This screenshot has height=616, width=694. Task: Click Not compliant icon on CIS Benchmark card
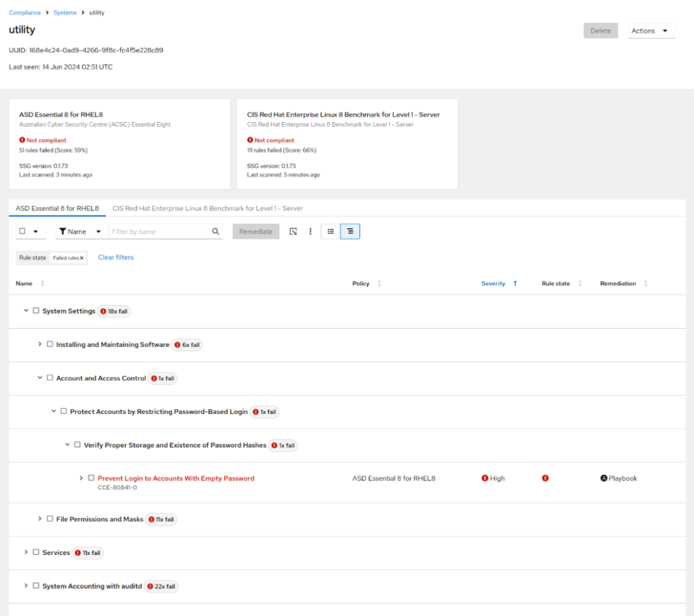coord(250,140)
